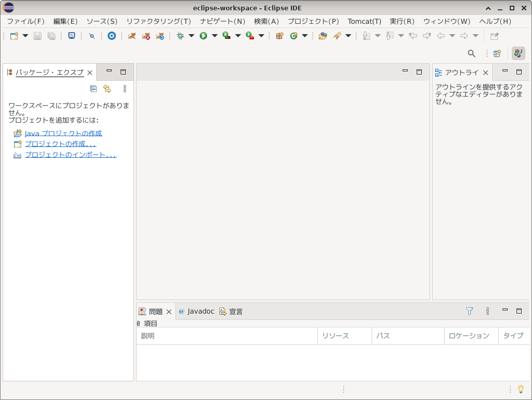
Task: Click the Debug bug icon
Action: pyautogui.click(x=180, y=36)
